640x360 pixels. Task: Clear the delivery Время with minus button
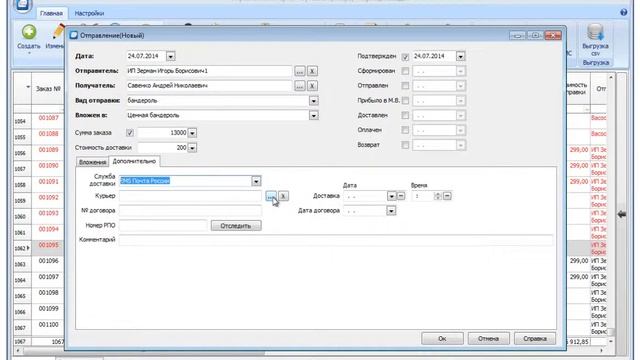(x=447, y=196)
